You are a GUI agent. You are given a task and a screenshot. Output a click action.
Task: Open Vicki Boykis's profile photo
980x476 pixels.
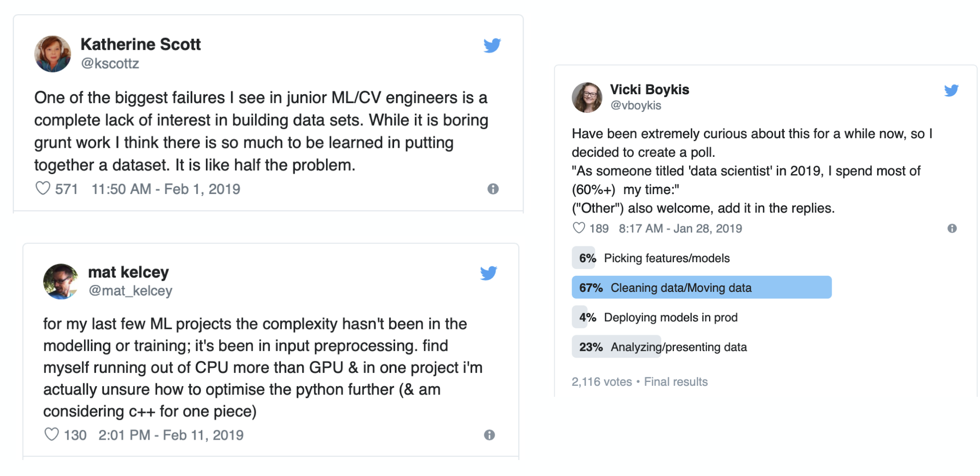(x=587, y=98)
